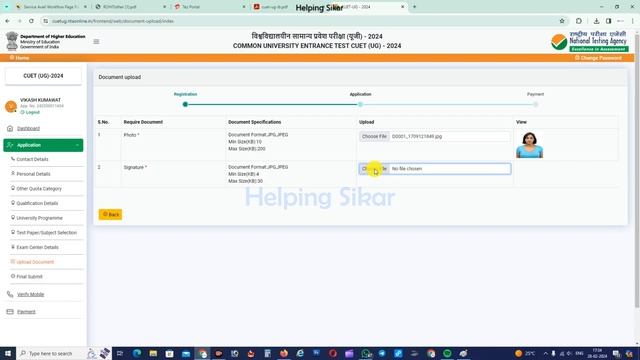Go to Personal Details step
The width and height of the screenshot is (640, 360).
click(33, 174)
